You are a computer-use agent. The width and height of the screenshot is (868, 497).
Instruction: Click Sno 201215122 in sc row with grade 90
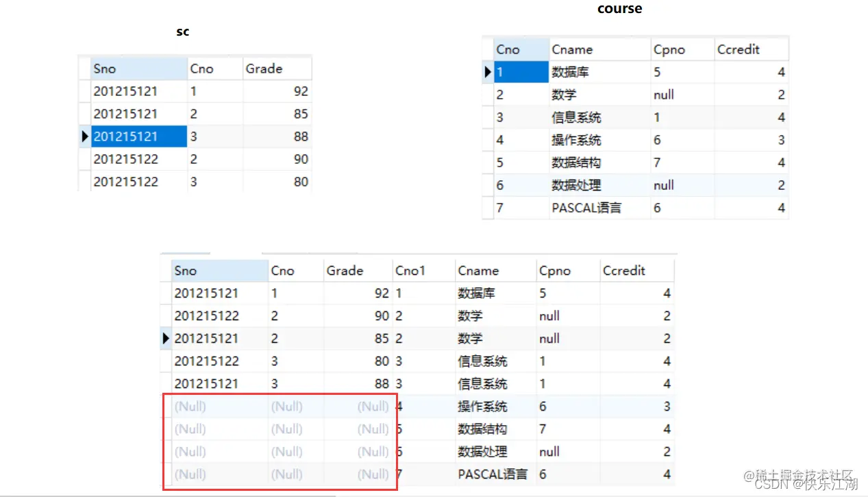(139, 159)
